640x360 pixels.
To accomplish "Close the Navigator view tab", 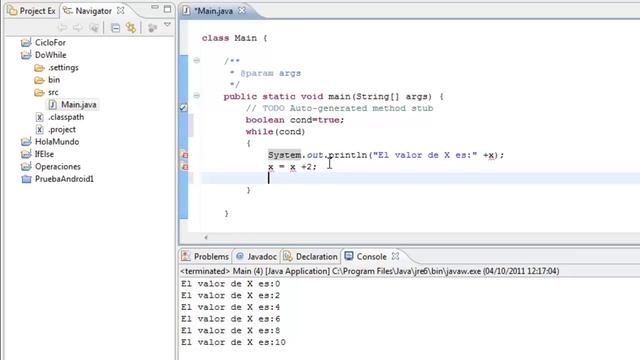I will pos(120,10).
